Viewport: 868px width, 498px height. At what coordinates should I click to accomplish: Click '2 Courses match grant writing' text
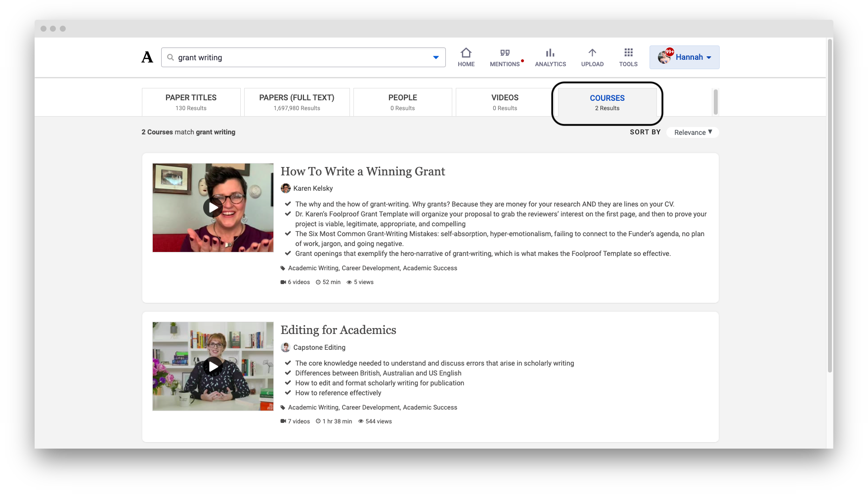tap(188, 132)
